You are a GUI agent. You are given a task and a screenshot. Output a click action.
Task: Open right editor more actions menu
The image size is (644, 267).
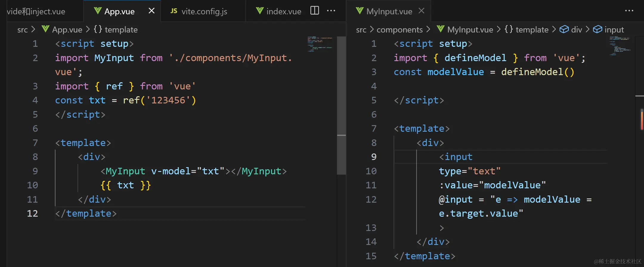pos(629,11)
